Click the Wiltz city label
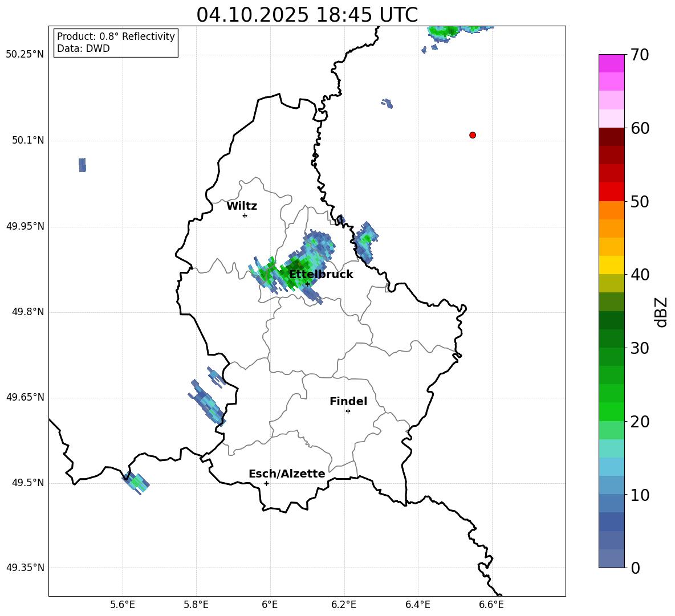The height and width of the screenshot is (616, 675). coord(242,206)
